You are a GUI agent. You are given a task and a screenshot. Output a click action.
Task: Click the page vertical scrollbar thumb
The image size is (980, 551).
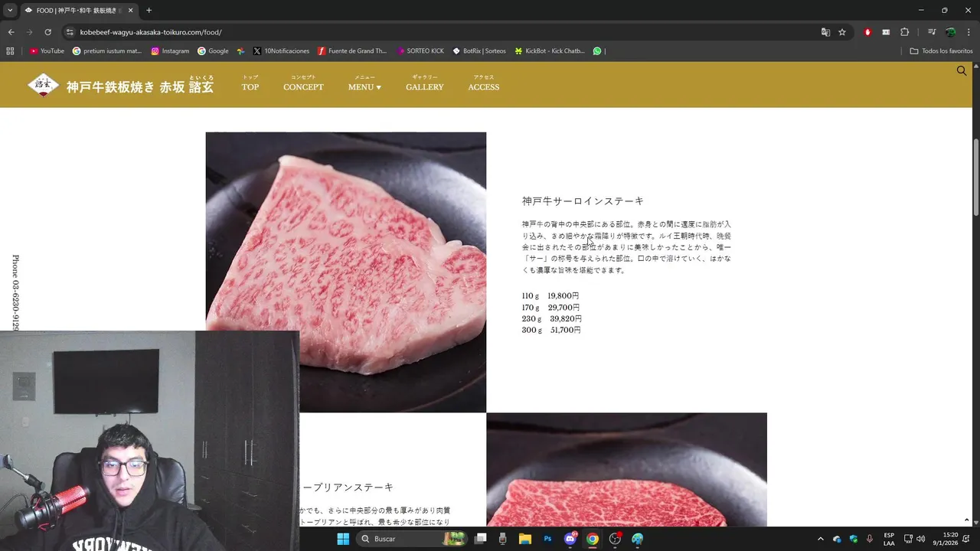[x=975, y=178]
